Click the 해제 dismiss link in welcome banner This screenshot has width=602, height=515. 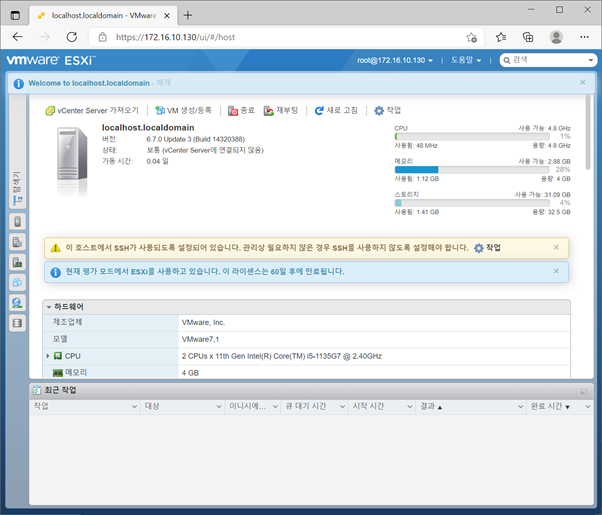point(164,83)
